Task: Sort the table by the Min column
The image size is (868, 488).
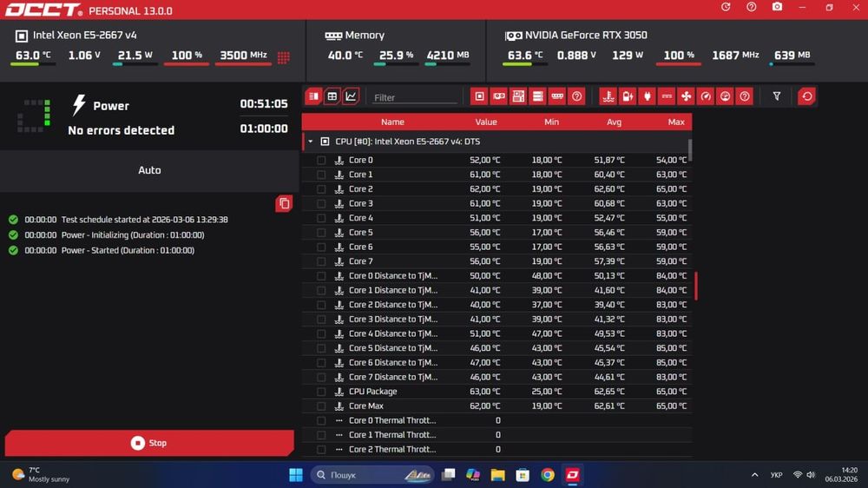Action: click(551, 122)
